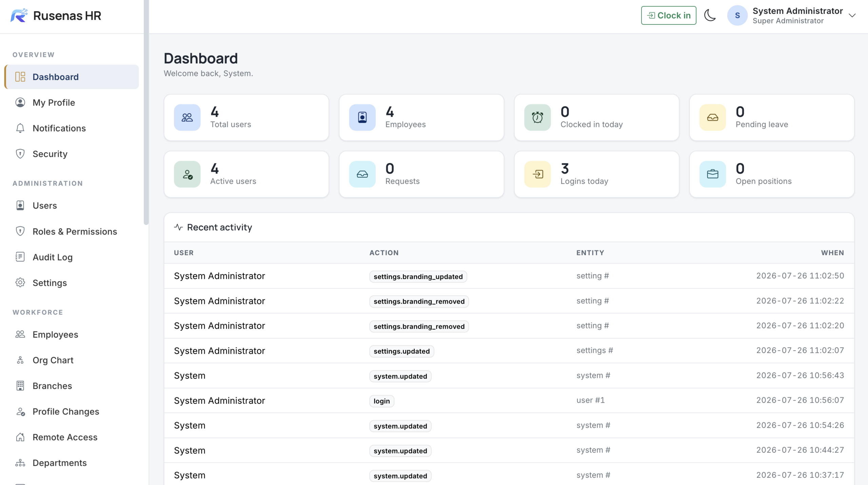This screenshot has height=485, width=868.
Task: Click the sidebar vertical scrollbar
Action: click(146, 112)
